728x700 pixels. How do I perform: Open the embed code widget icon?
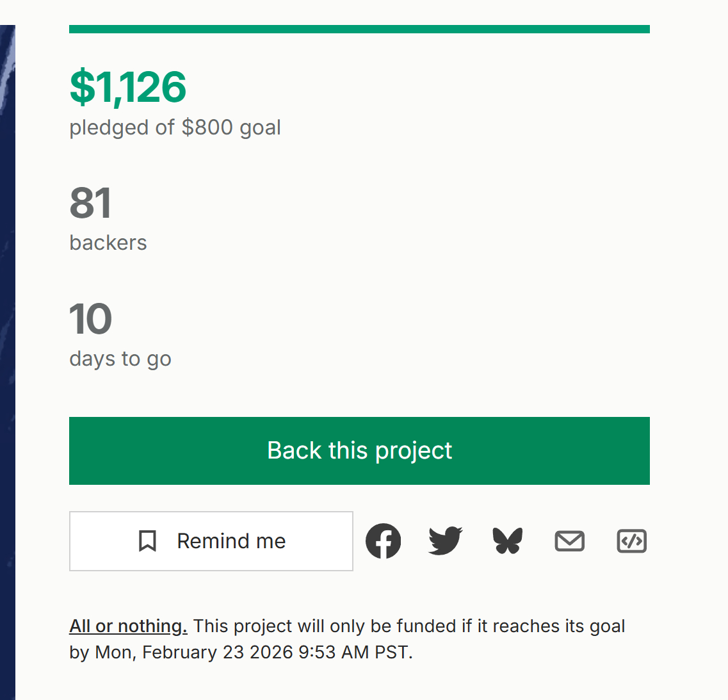(631, 541)
